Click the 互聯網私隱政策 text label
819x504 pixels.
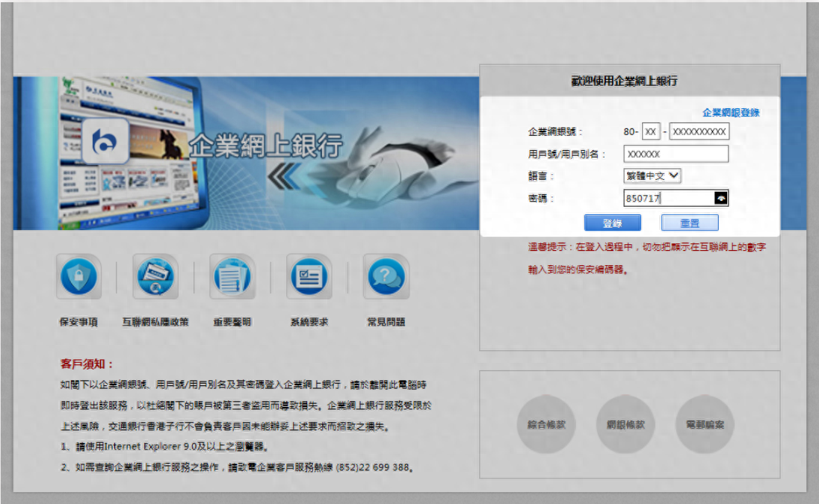(x=155, y=323)
